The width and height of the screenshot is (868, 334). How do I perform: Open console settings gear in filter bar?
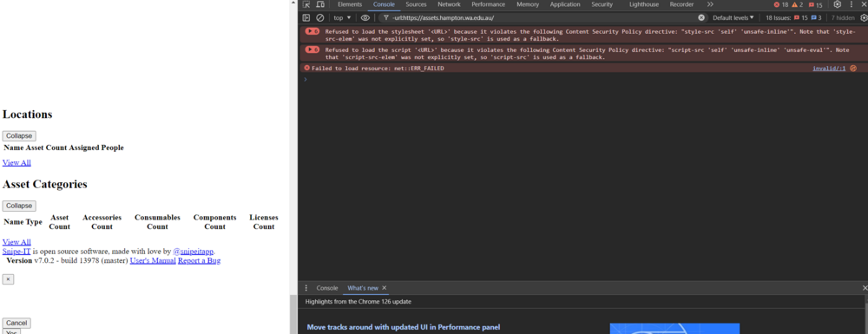[x=864, y=17]
